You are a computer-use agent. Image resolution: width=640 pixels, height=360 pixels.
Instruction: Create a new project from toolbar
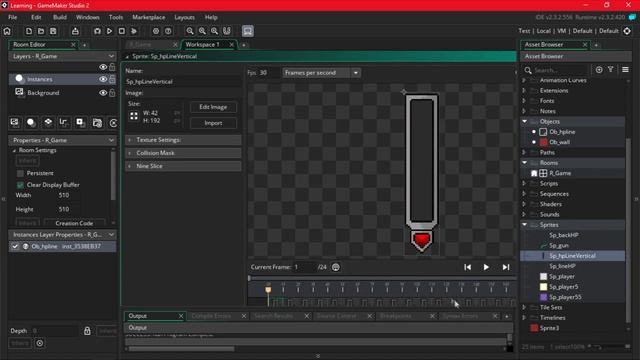29,31
